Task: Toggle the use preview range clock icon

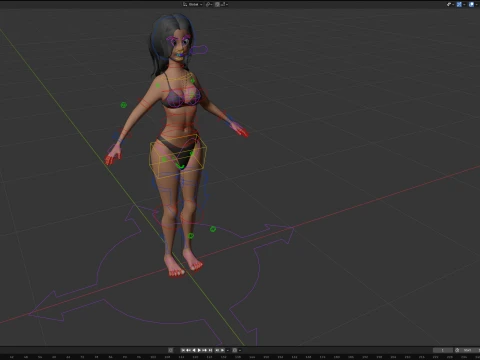Action: pos(457,350)
